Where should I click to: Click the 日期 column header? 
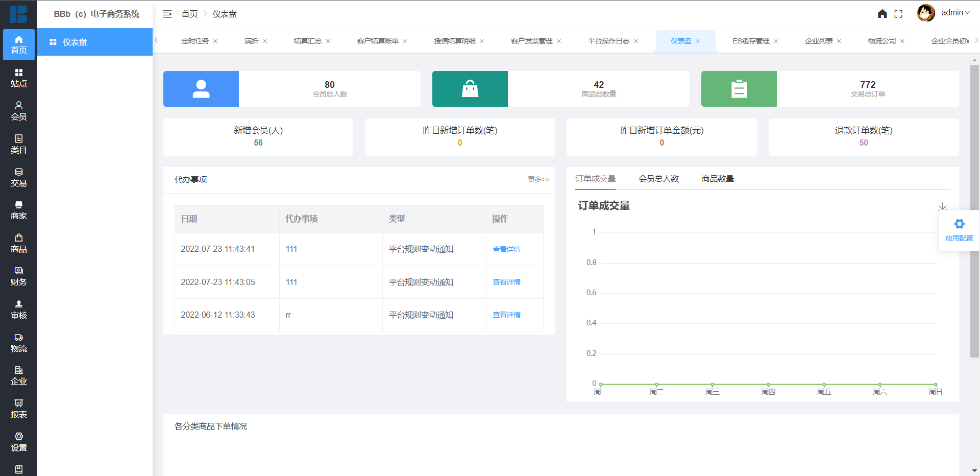(x=227, y=219)
